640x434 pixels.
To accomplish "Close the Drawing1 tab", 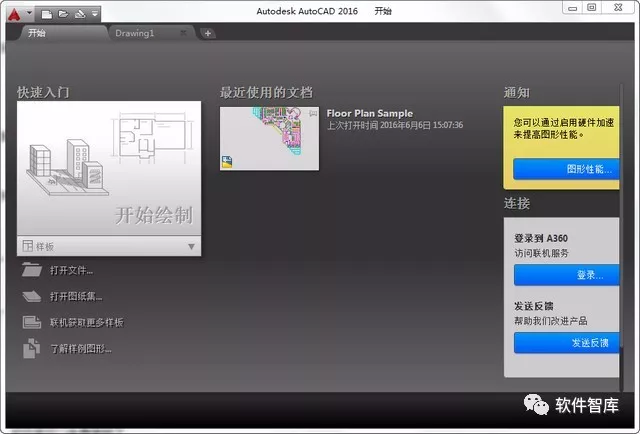I will (183, 33).
